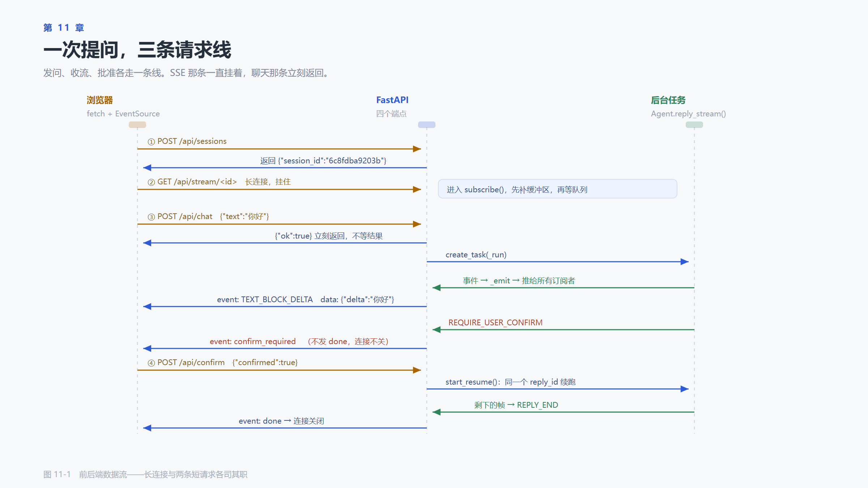Click the ② GET /api/stream/<id> message
Image resolution: width=868 pixels, height=488 pixels.
coord(219,182)
